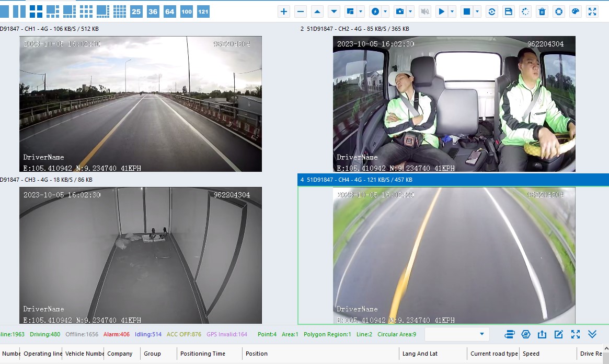The width and height of the screenshot is (609, 364).
Task: Start playback with the play button
Action: point(442,11)
